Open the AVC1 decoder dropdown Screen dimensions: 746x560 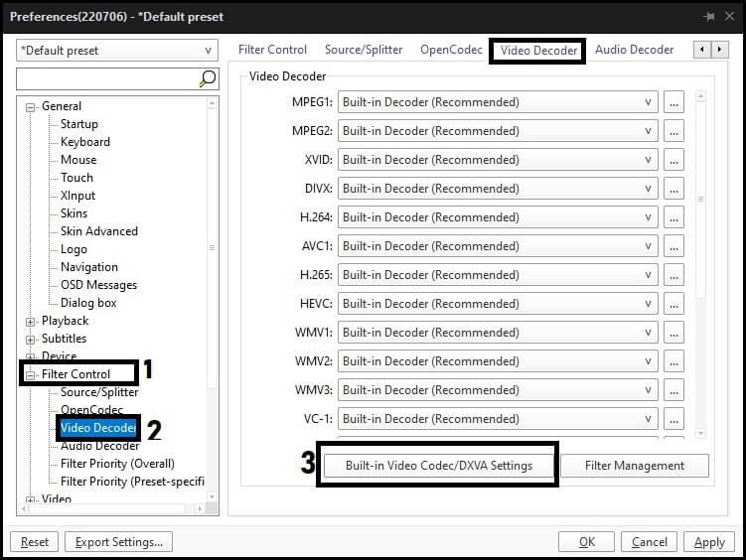(498, 246)
